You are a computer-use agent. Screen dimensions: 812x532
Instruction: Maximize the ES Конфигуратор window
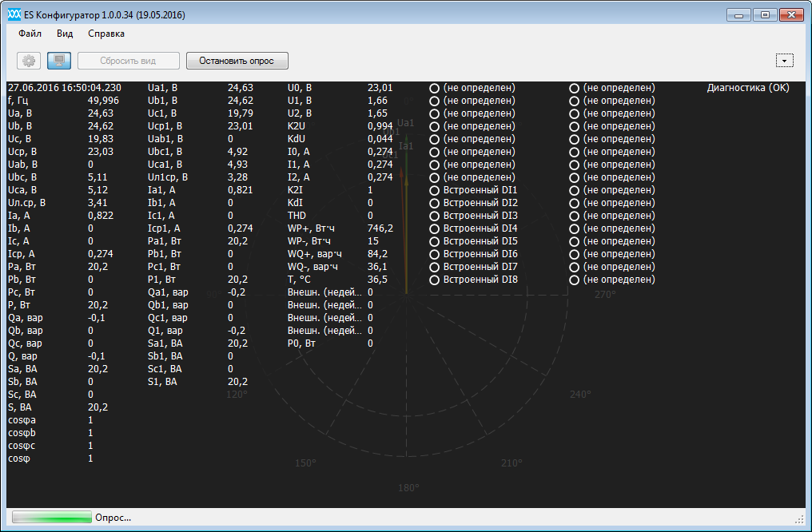click(765, 14)
